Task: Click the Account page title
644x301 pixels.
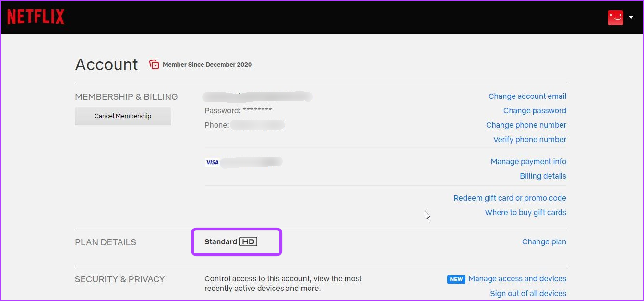Action: click(x=107, y=64)
